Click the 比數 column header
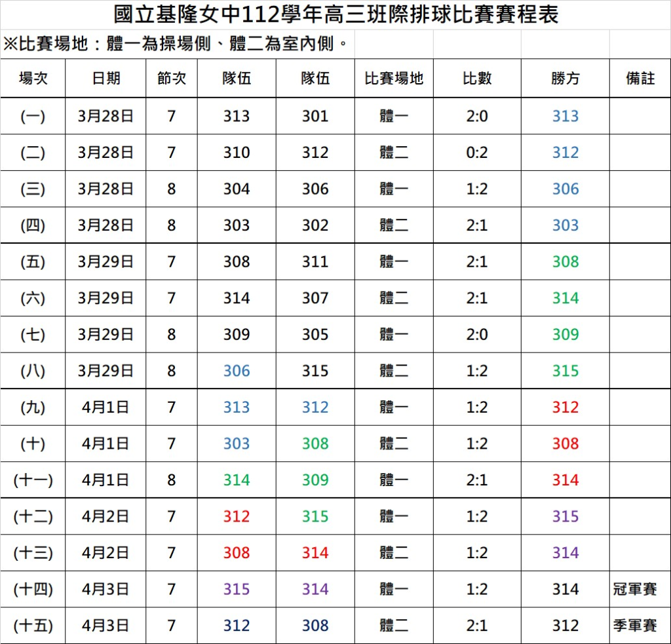671x644 pixels. pyautogui.click(x=477, y=79)
